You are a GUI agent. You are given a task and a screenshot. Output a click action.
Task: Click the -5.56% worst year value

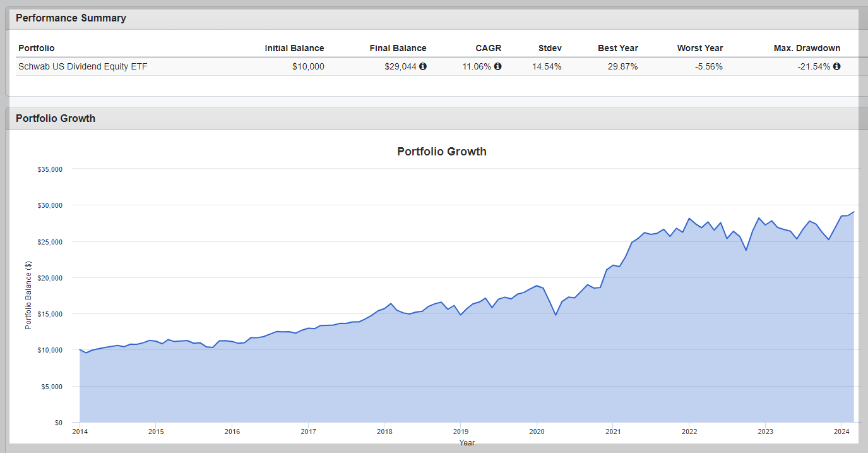[x=709, y=66]
